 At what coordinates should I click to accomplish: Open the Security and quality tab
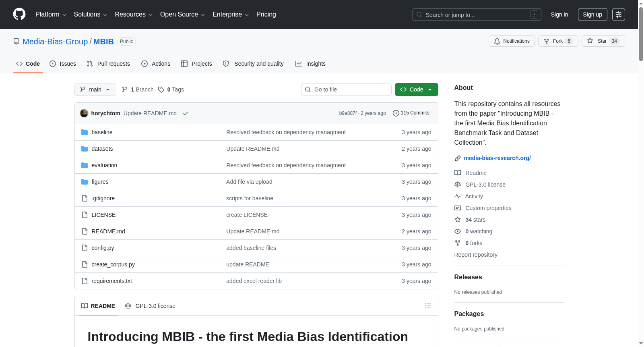[x=253, y=64]
